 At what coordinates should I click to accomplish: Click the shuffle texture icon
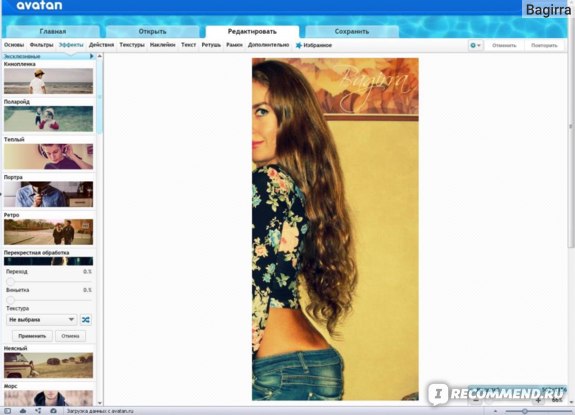[86, 320]
